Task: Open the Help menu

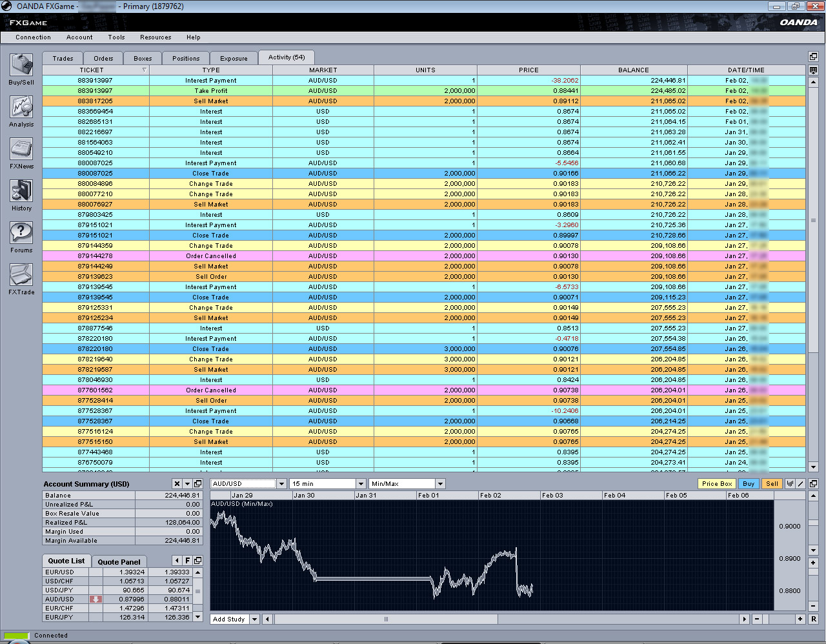Action: (x=194, y=37)
